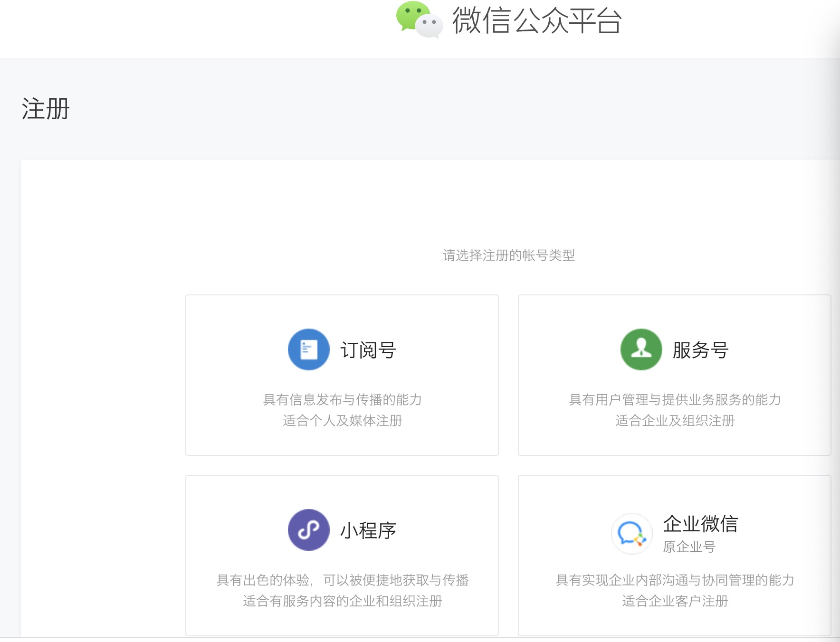Image resolution: width=840 pixels, height=642 pixels.
Task: Click the WeChat green chat bubble logo
Action: [419, 19]
